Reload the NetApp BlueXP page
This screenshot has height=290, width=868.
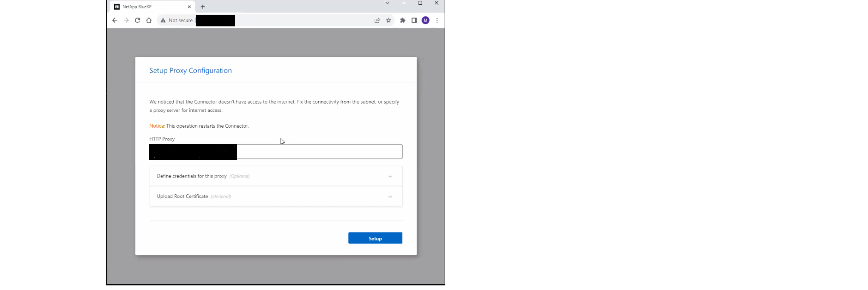point(137,20)
